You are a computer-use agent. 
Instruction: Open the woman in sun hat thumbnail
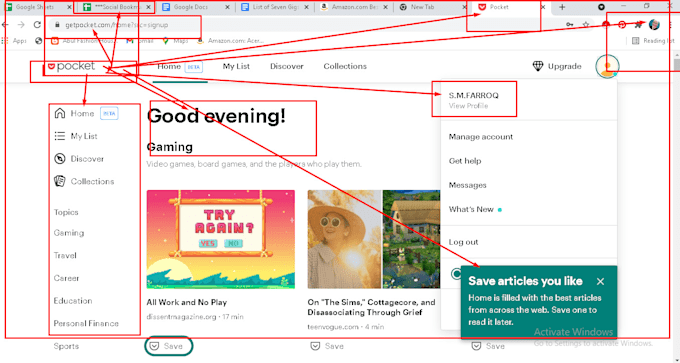[x=344, y=239]
